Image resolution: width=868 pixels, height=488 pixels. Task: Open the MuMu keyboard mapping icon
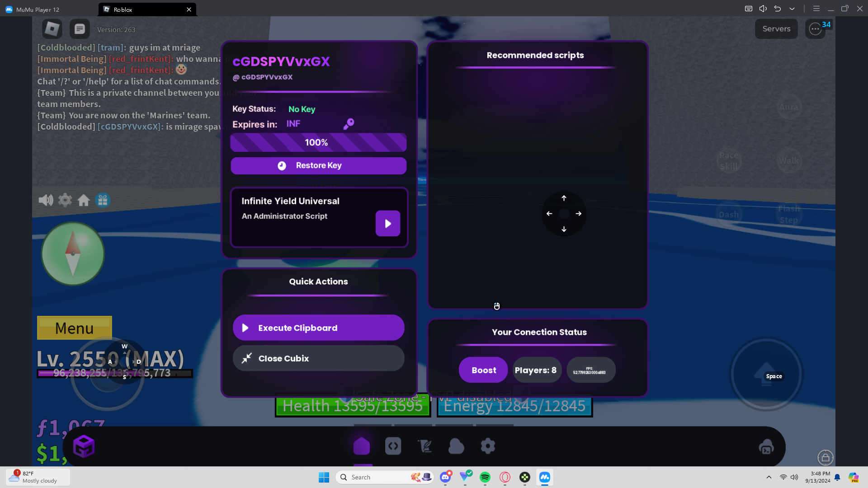(749, 9)
